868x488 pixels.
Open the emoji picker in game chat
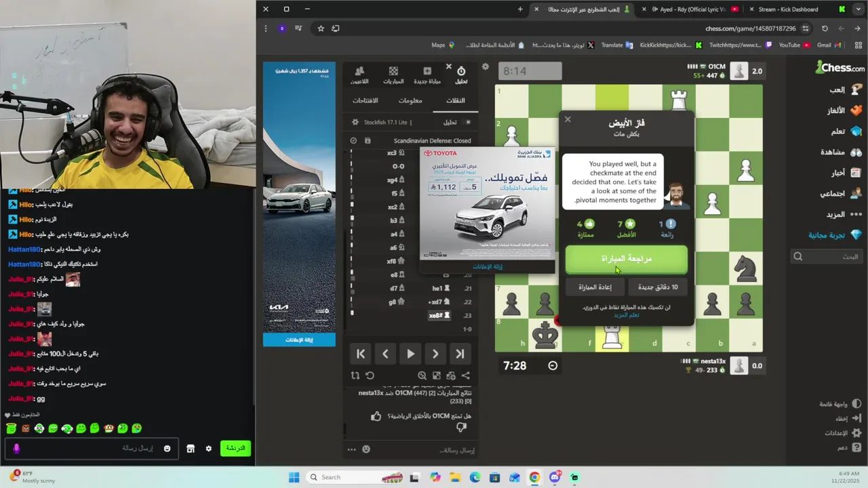pos(366,449)
